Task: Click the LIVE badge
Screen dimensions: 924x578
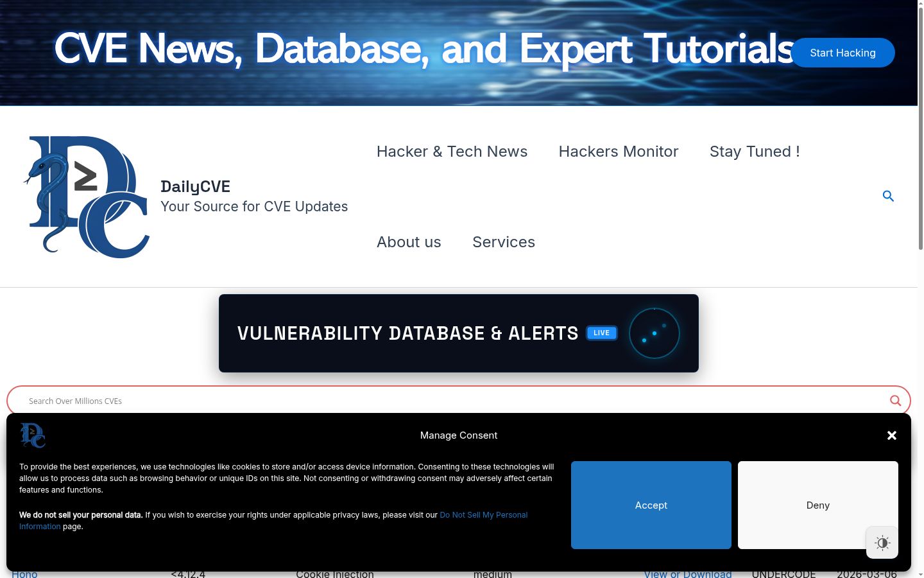Action: (x=601, y=333)
